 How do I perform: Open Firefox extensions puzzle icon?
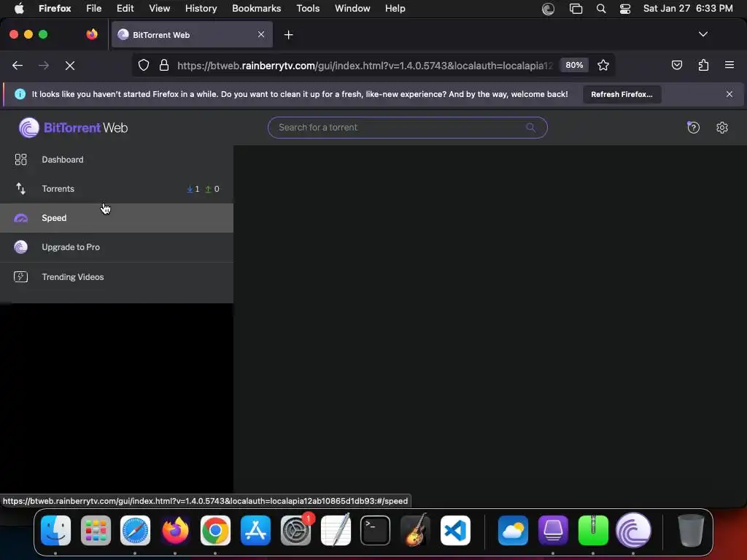[703, 65]
